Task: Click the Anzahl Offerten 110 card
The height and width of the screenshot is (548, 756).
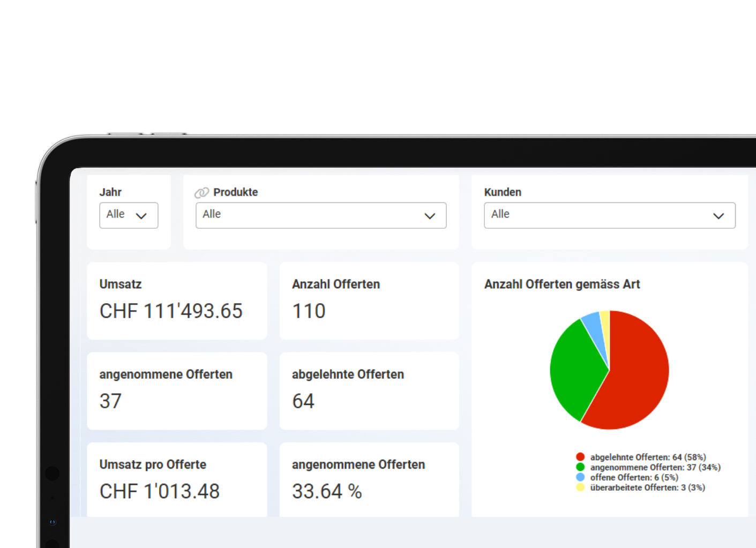Action: 369,301
